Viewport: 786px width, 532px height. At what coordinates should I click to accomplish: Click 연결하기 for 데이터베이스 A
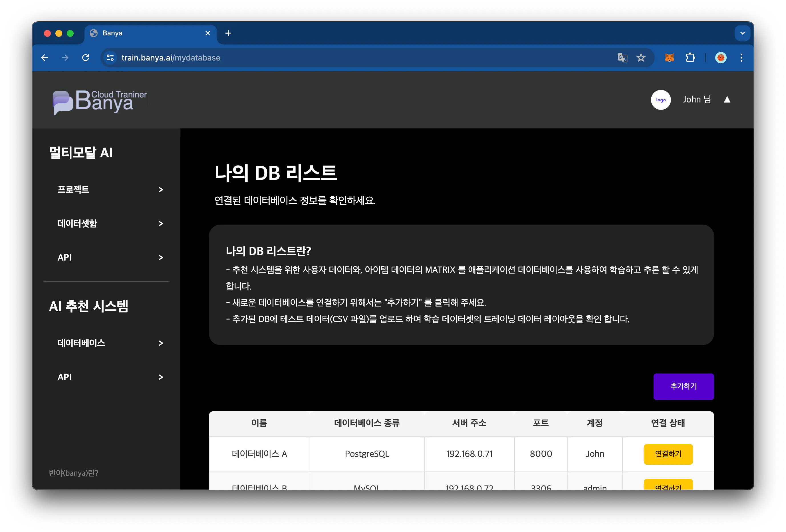[x=668, y=454]
